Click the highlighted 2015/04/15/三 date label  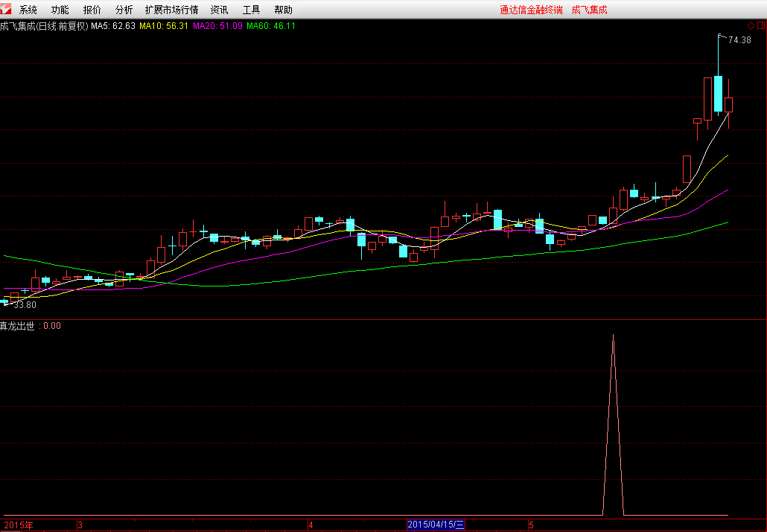point(436,525)
